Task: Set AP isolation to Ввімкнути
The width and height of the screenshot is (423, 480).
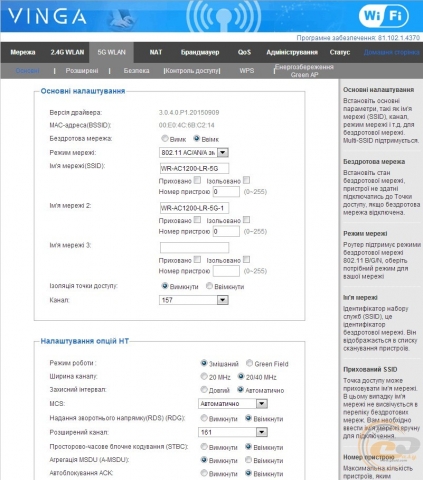Action: [x=209, y=286]
